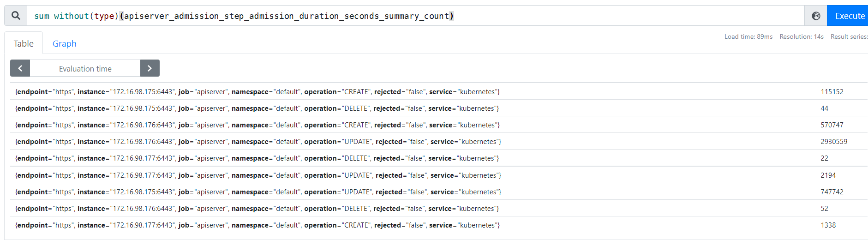The width and height of the screenshot is (868, 240).
Task: Go to next evaluation time
Action: [150, 68]
